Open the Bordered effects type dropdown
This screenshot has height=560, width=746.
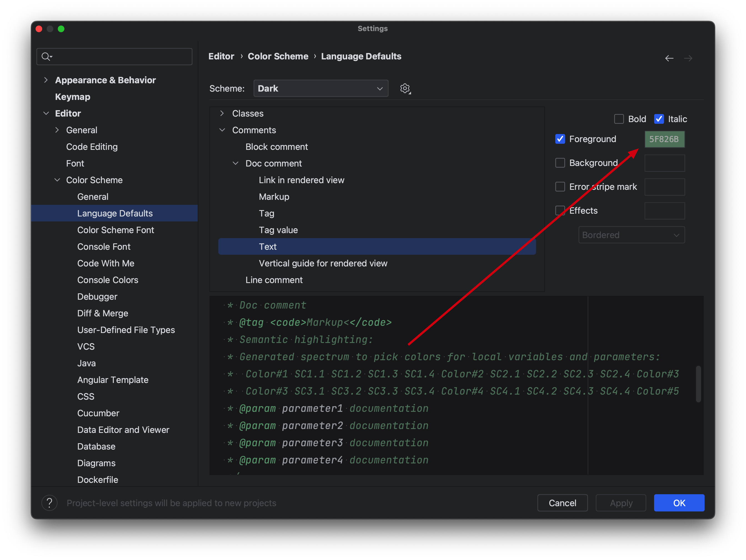[631, 235]
